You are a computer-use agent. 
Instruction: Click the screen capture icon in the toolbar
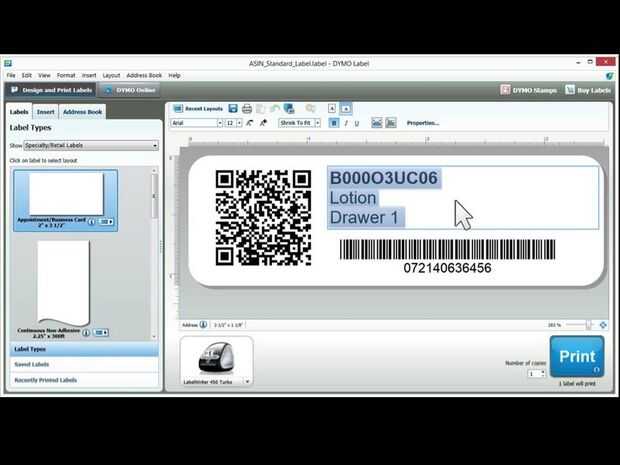289,109
